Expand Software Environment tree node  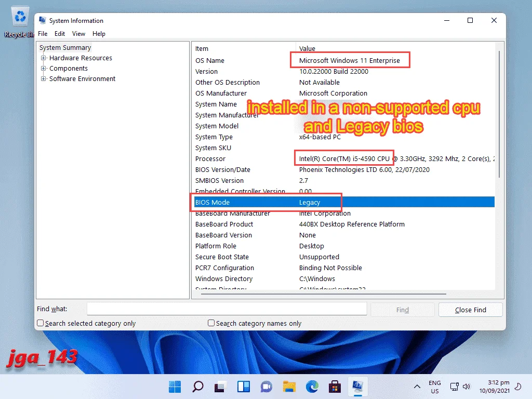tap(44, 79)
